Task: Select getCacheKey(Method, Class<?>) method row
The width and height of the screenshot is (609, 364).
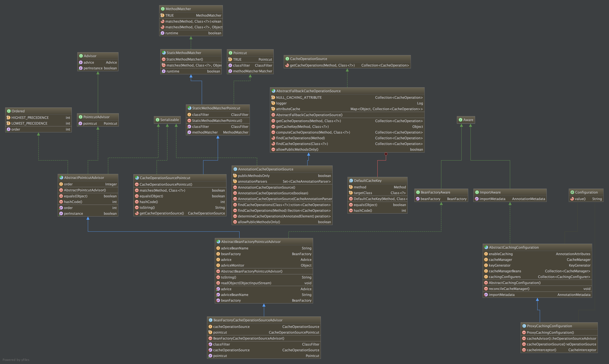Action: coord(347,127)
